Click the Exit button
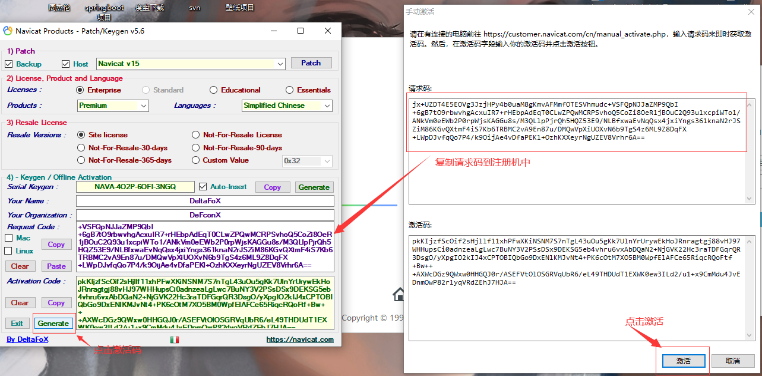 click(17, 323)
